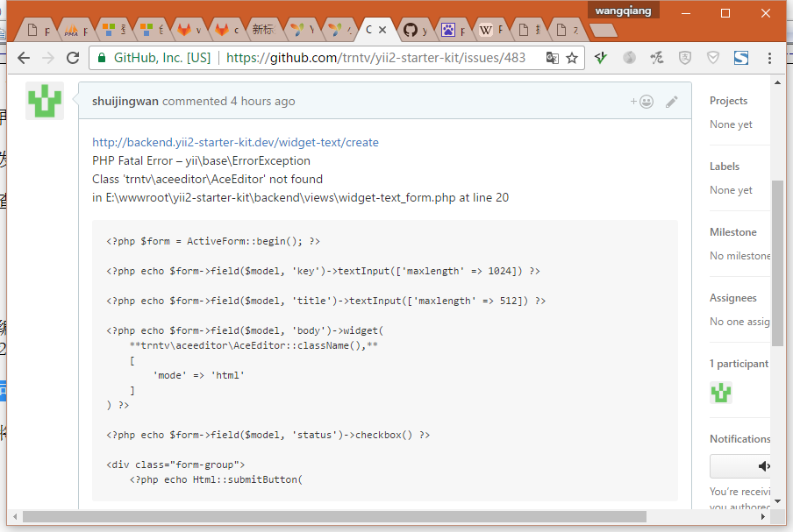
Task: Open the Chrome three-dot menu
Action: click(769, 58)
